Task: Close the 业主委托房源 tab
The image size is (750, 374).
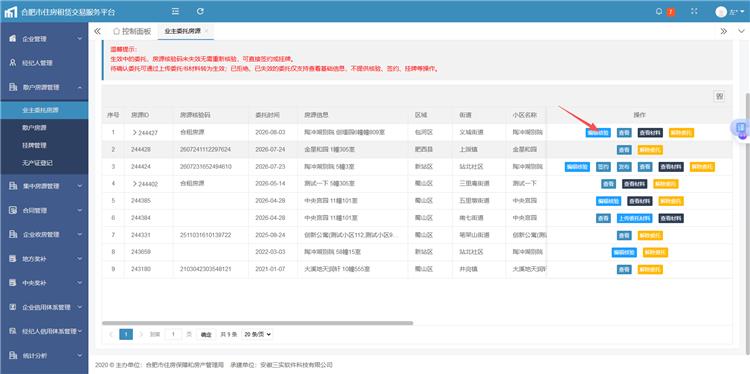Action: 206,31
